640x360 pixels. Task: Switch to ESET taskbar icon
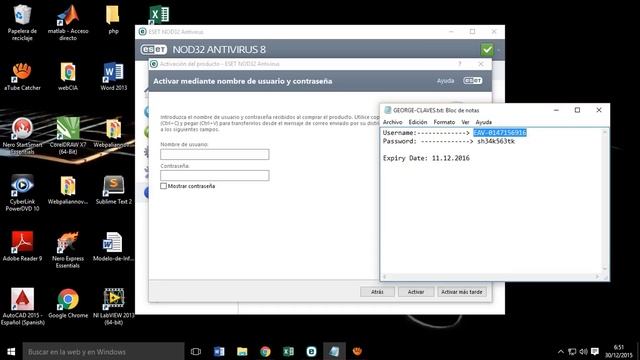pyautogui.click(x=311, y=351)
